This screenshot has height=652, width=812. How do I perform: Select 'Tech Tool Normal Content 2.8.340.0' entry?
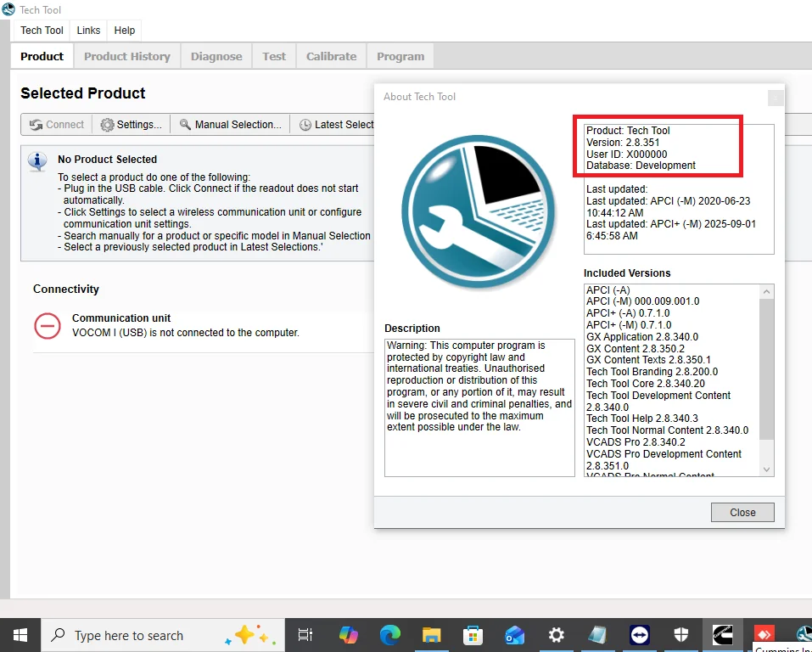(x=667, y=430)
